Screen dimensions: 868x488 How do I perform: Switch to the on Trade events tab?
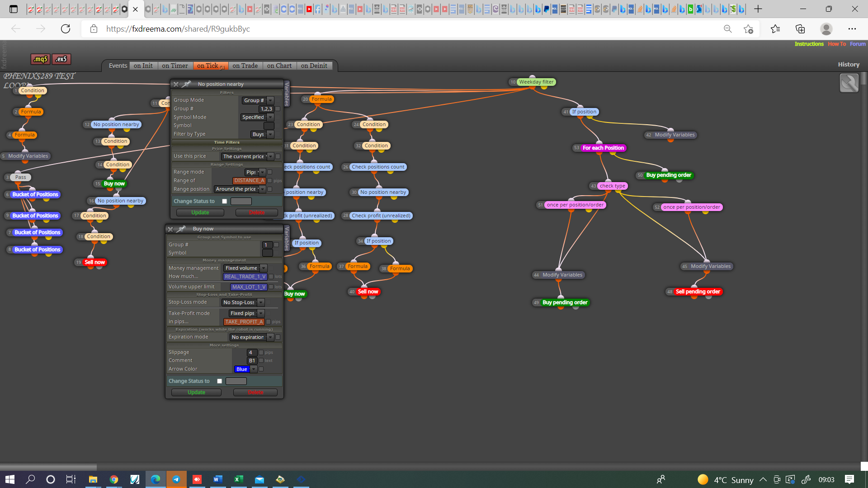pos(245,66)
